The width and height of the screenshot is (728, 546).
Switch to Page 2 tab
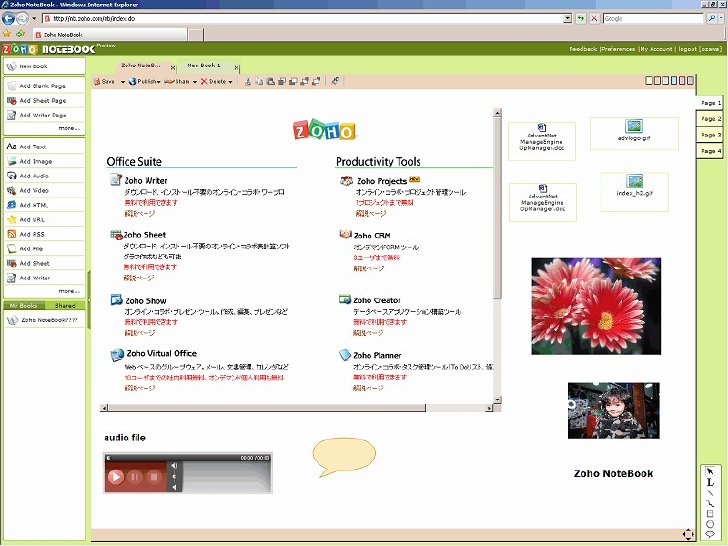click(x=709, y=119)
